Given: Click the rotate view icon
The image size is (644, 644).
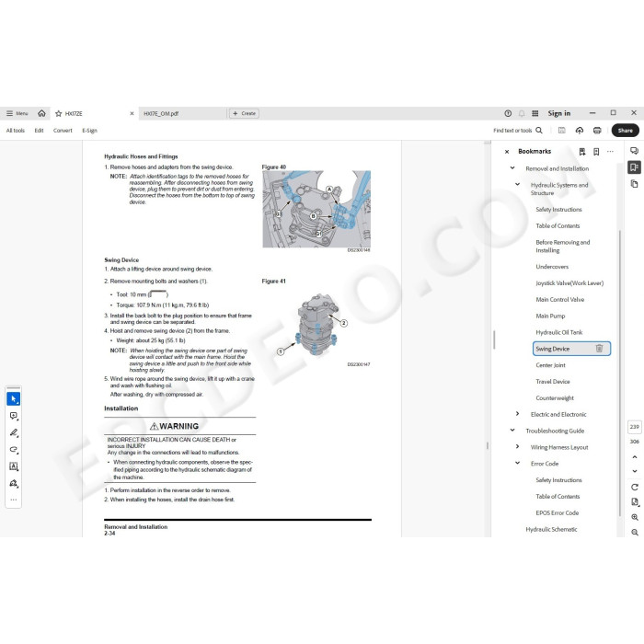Looking at the screenshot, I should [635, 487].
